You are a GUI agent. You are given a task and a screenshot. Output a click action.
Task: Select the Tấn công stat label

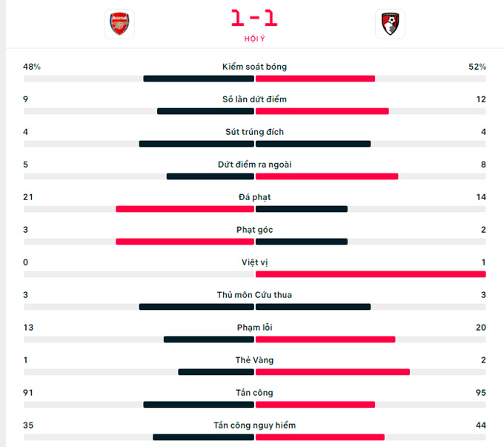pyautogui.click(x=254, y=393)
